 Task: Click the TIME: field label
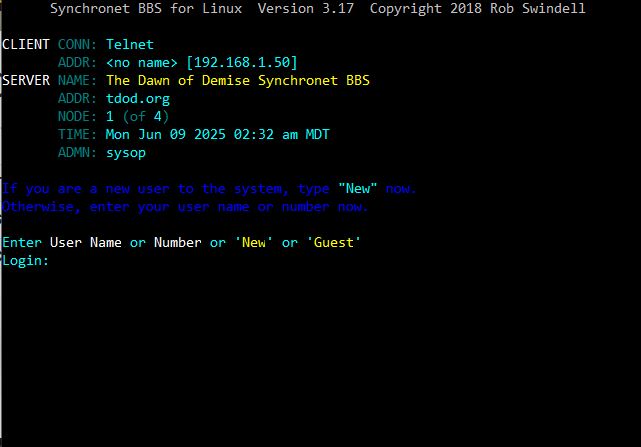pos(77,134)
